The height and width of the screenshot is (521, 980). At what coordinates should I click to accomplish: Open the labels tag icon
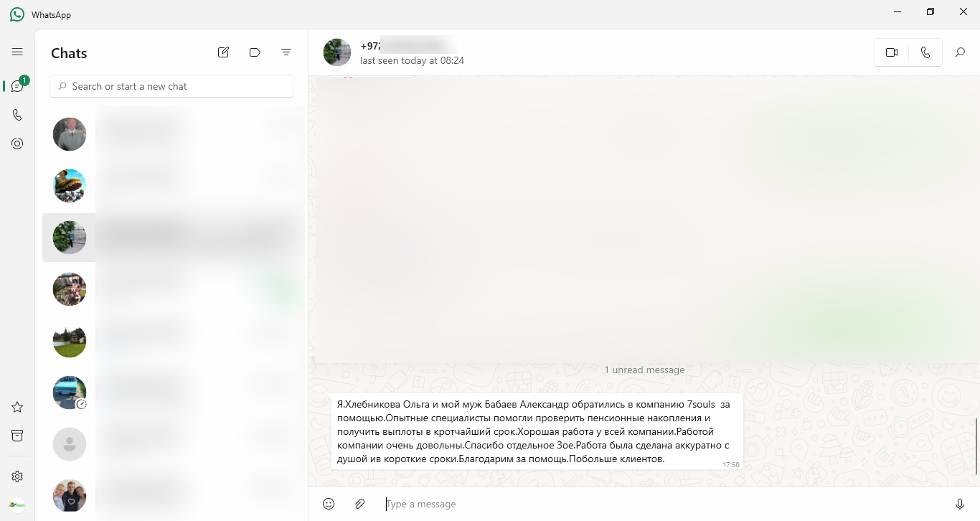click(255, 52)
